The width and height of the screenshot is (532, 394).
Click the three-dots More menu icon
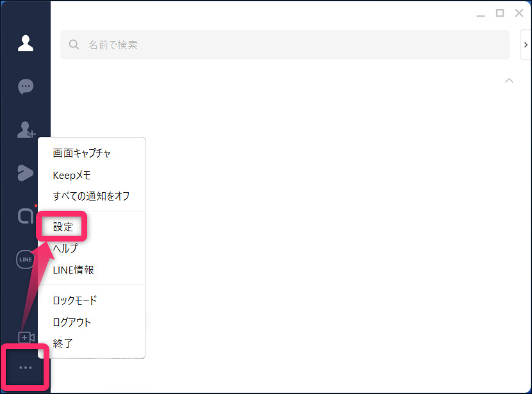coord(26,368)
